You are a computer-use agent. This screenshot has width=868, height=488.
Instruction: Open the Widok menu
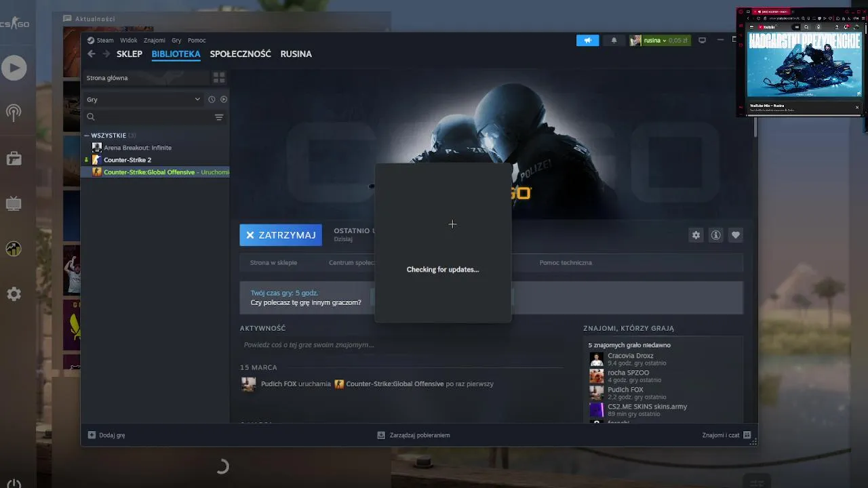(128, 41)
